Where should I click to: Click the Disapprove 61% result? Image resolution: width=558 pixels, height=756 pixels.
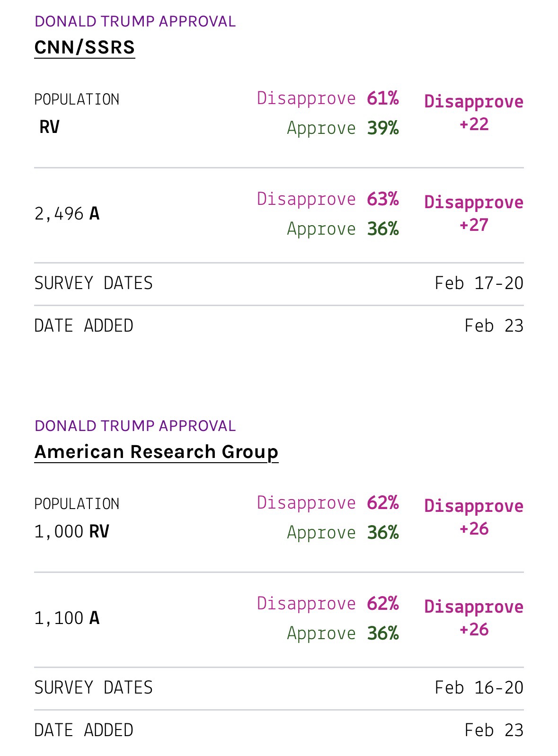click(328, 98)
